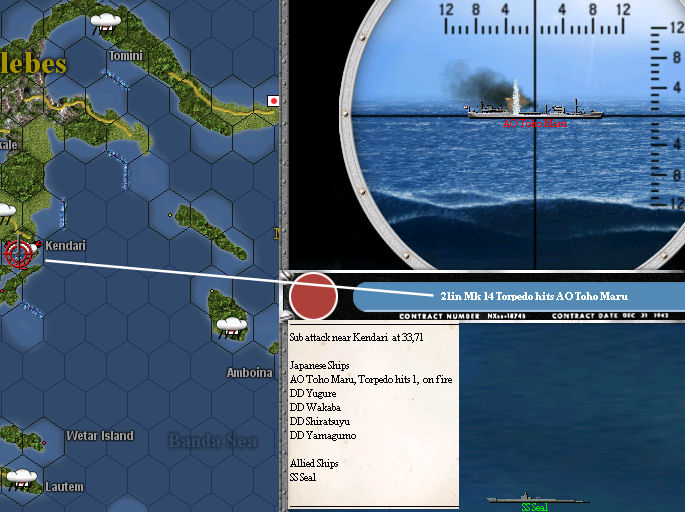The width and height of the screenshot is (685, 512).
Task: Select the Lautem map label
Action: [x=64, y=486]
